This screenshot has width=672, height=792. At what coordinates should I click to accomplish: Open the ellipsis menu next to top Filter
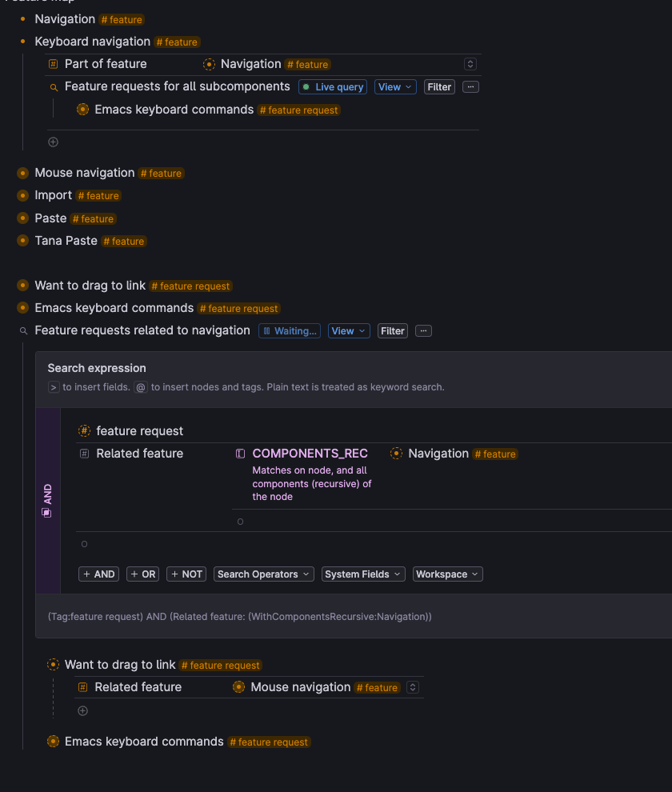(470, 87)
